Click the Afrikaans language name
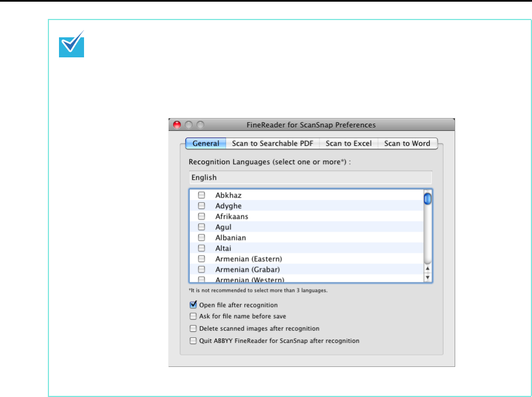Viewport: 532px width, 397px height. (x=231, y=217)
